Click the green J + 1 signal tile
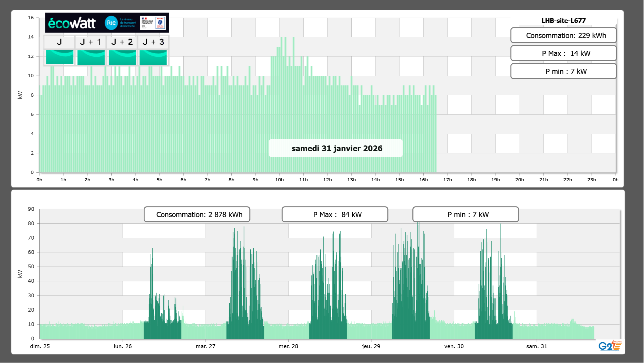The image size is (644, 363). (x=91, y=57)
